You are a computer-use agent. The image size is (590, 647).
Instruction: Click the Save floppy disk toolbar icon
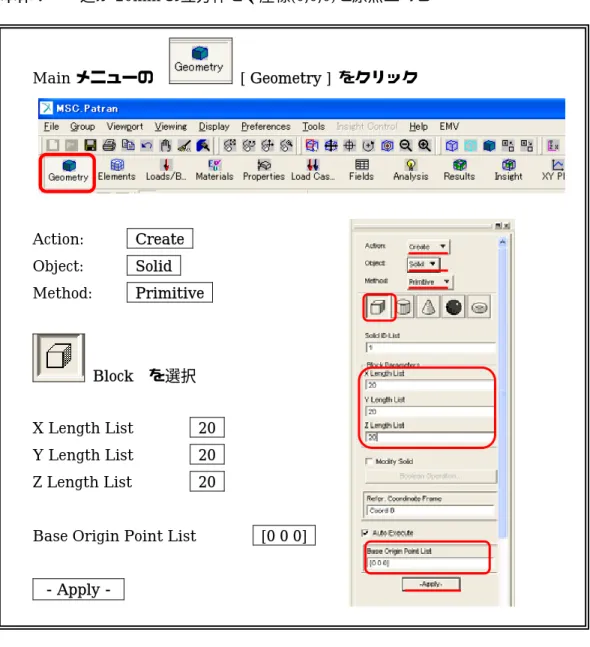pos(90,145)
